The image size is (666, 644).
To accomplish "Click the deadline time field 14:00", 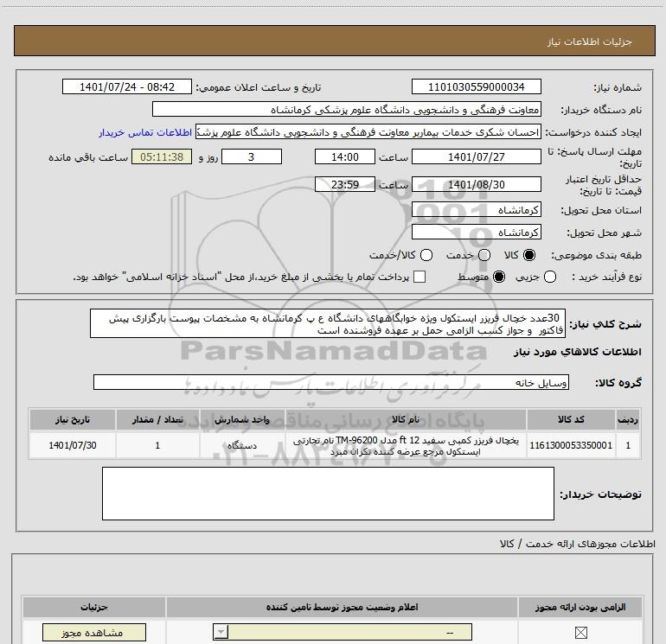I will (345, 156).
